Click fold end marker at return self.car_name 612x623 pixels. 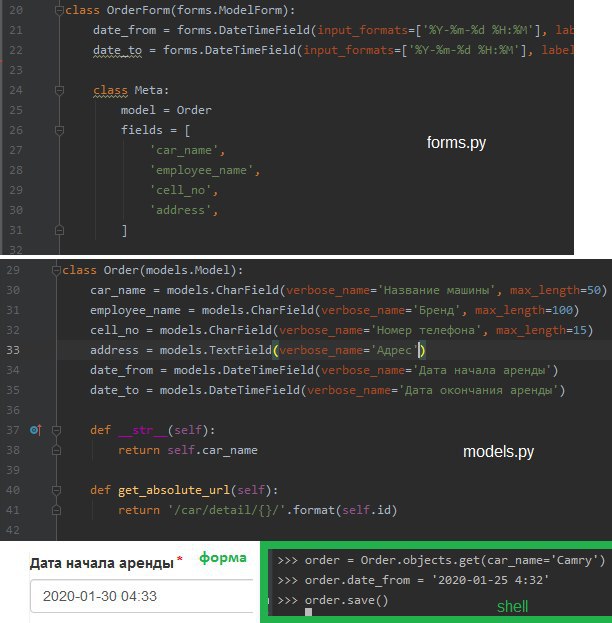(56, 450)
